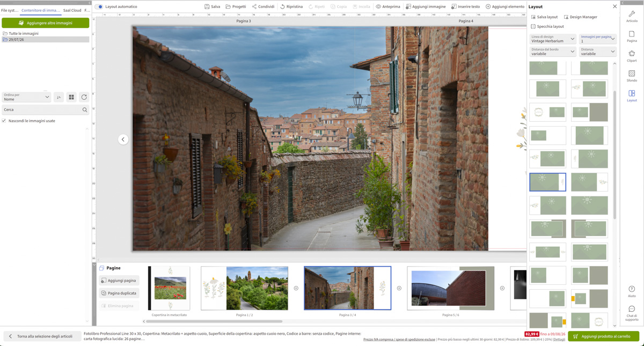Select the Pagina 1 / 2 thumbnail
The width and height of the screenshot is (644, 346).
(245, 288)
